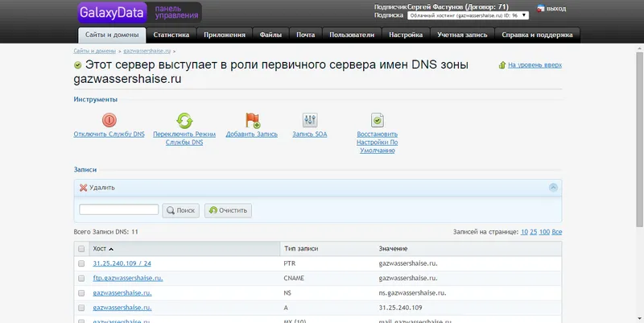Click the выход logout link

tap(556, 8)
